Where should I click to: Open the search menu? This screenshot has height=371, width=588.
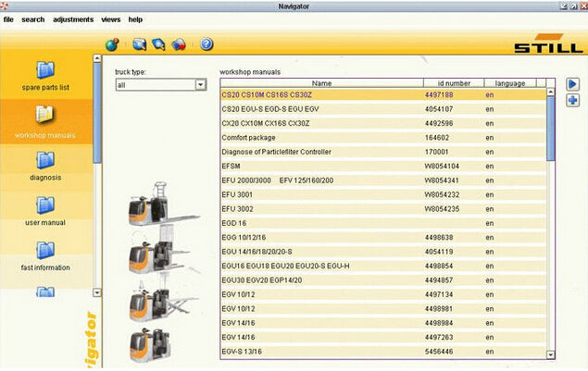[x=33, y=19]
